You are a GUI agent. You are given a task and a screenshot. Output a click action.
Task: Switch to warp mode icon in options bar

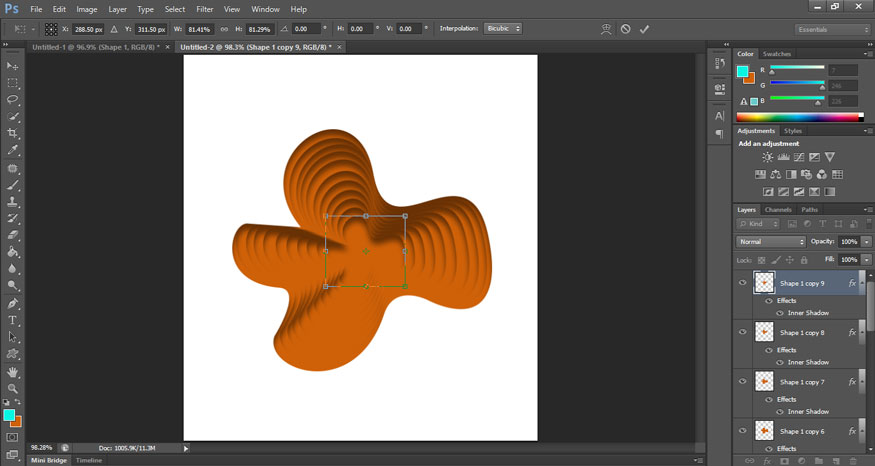coord(606,29)
